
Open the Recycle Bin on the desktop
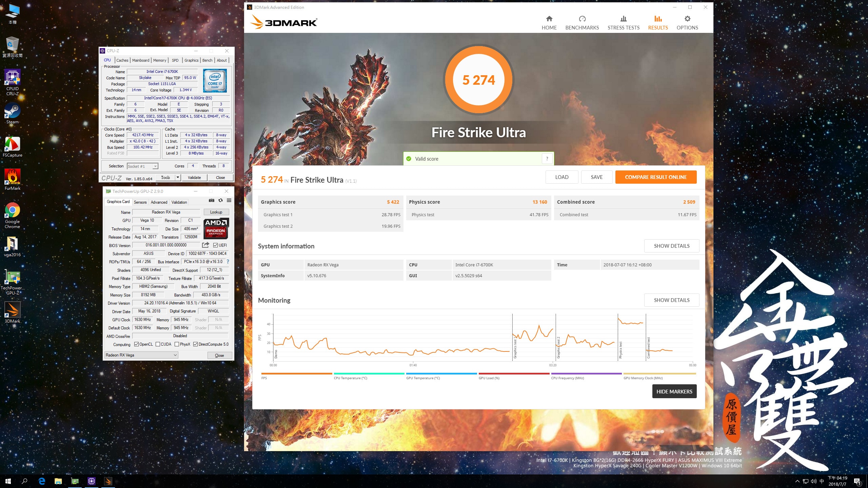click(x=13, y=47)
